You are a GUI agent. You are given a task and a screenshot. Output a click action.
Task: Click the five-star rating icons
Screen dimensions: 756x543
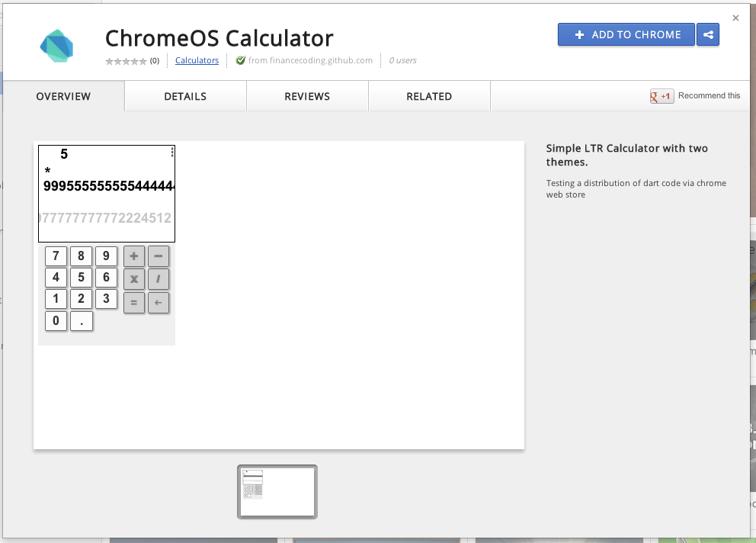point(126,61)
